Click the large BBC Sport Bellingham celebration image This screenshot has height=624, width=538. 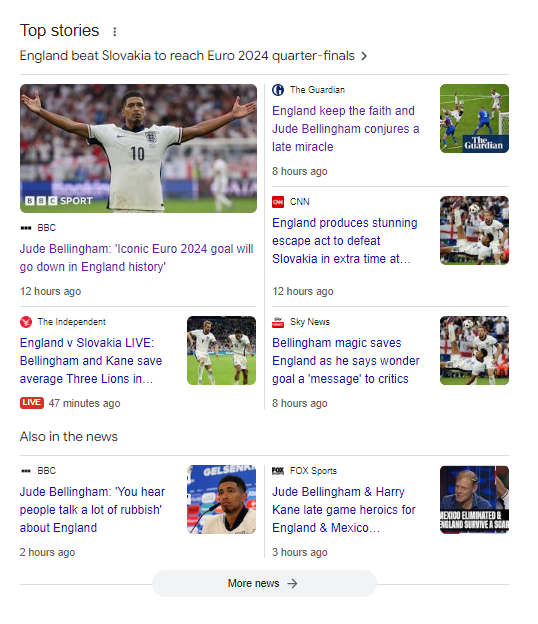pos(138,148)
